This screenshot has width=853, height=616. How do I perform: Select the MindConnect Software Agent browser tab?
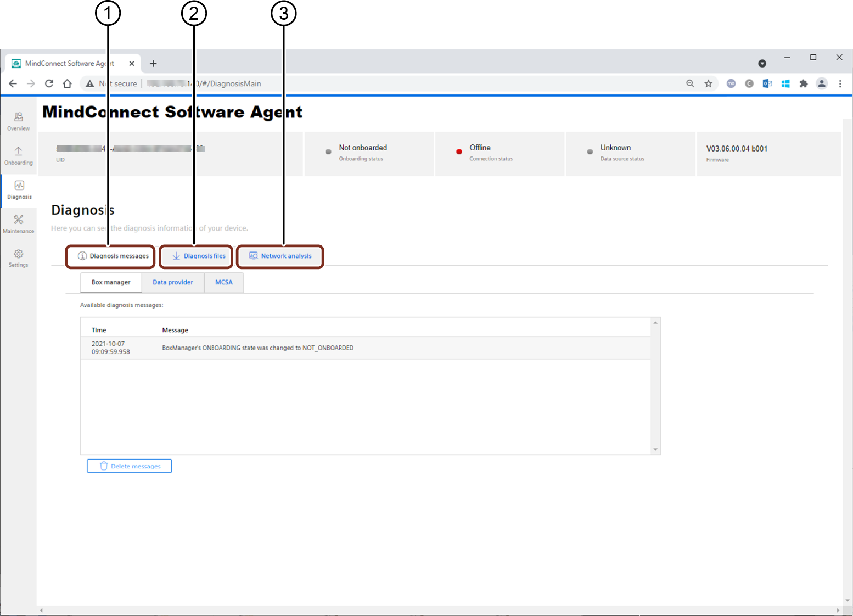(73, 64)
